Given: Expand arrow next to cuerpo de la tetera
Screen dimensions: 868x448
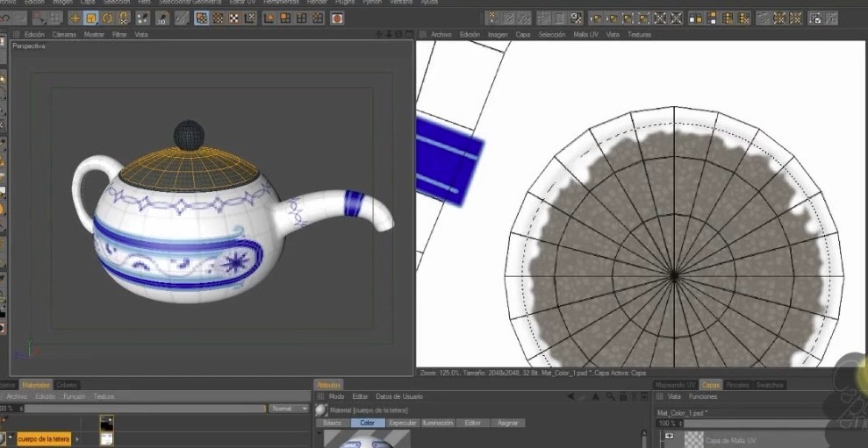Looking at the screenshot, I should [77, 439].
